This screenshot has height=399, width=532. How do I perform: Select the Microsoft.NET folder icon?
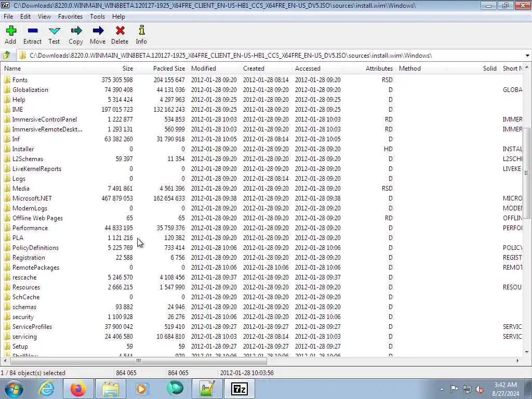pos(7,198)
